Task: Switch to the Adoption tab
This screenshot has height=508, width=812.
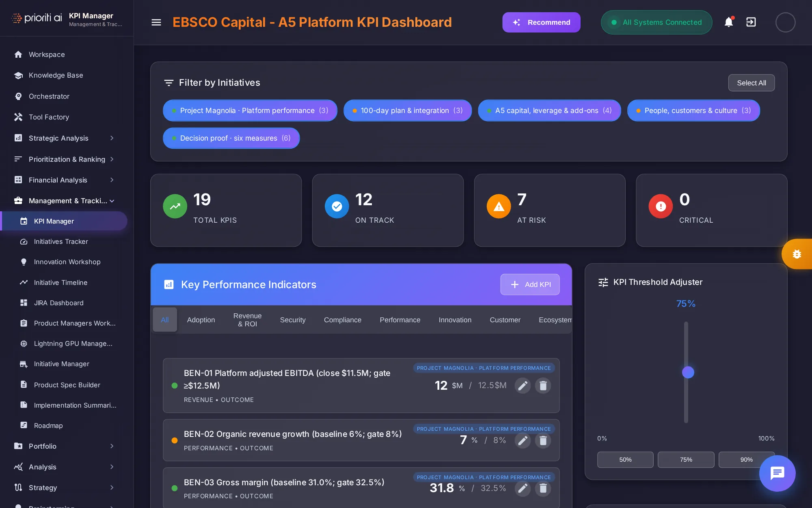Action: pyautogui.click(x=201, y=320)
